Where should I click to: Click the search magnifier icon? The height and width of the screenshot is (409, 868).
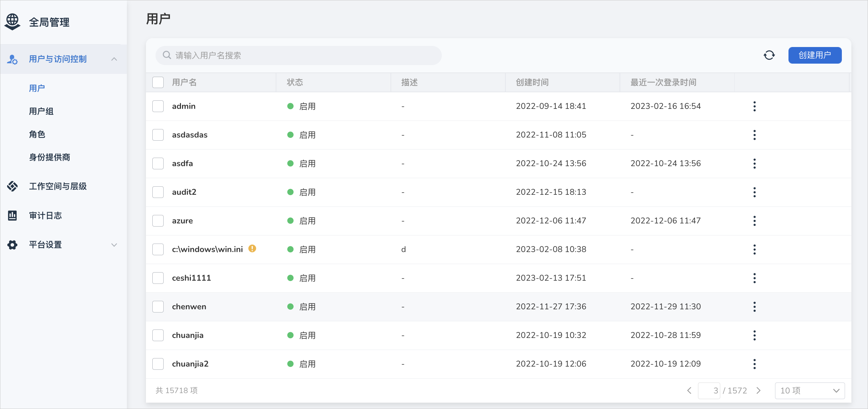click(167, 55)
